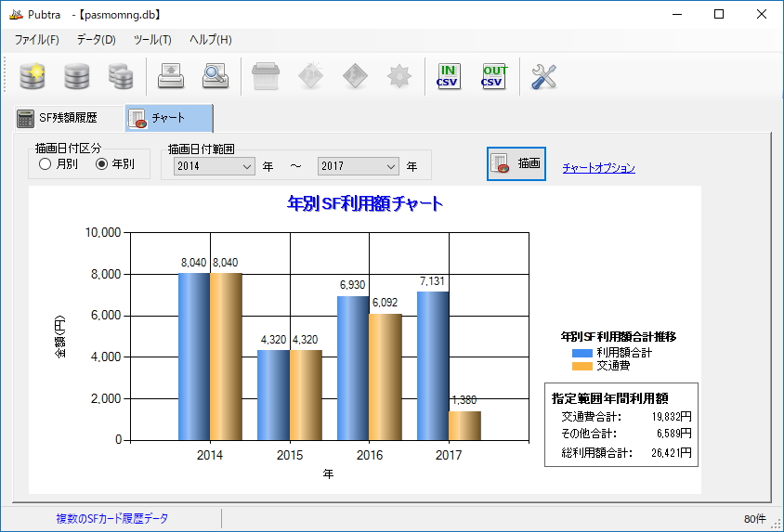Screen dimensions: 784x532
Task: Click the resize grip in status bar
Action: tap(777, 524)
